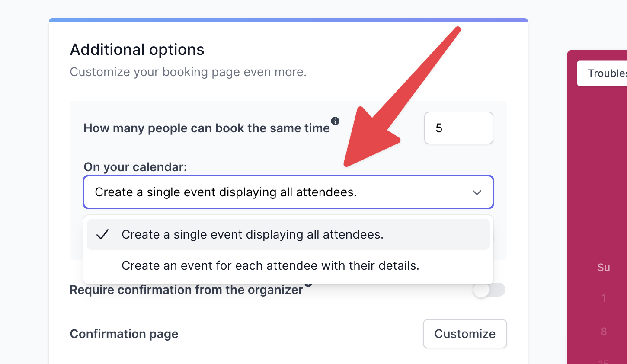This screenshot has width=627, height=364.
Task: Click the chevron arrow in the calendar dropdown
Action: coord(477,192)
